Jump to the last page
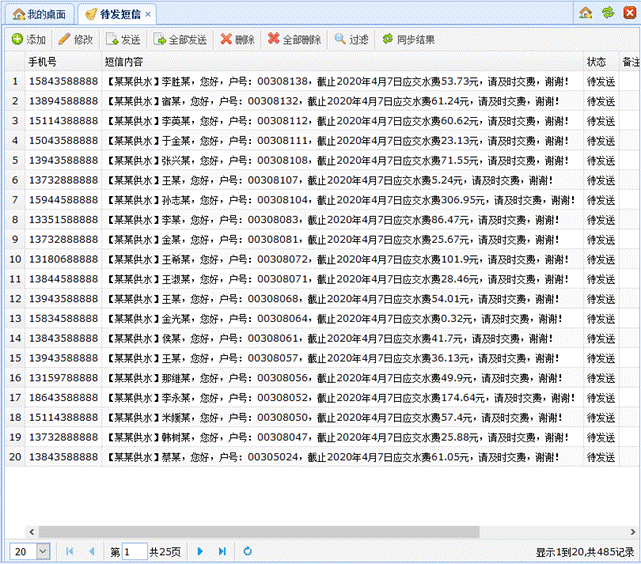The image size is (641, 564). click(222, 552)
